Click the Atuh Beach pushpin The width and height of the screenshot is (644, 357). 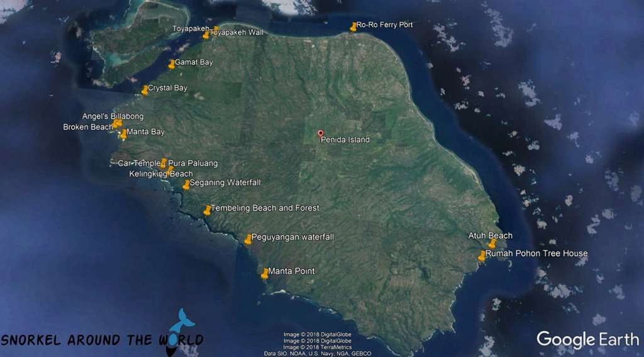492,243
